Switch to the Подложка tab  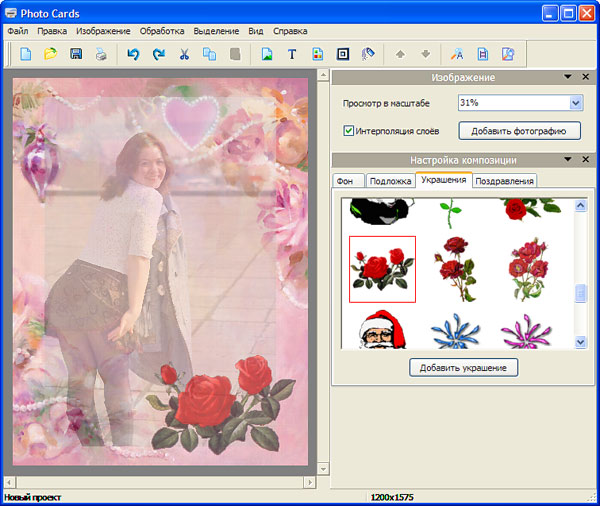point(389,181)
